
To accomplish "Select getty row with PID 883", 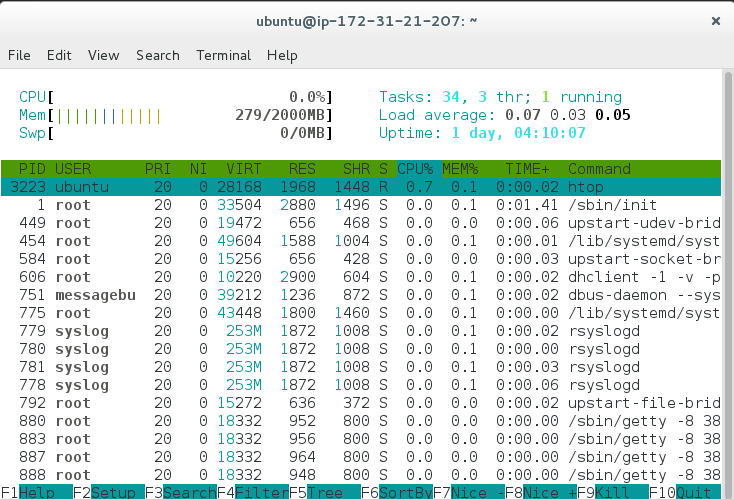I will [x=361, y=439].
